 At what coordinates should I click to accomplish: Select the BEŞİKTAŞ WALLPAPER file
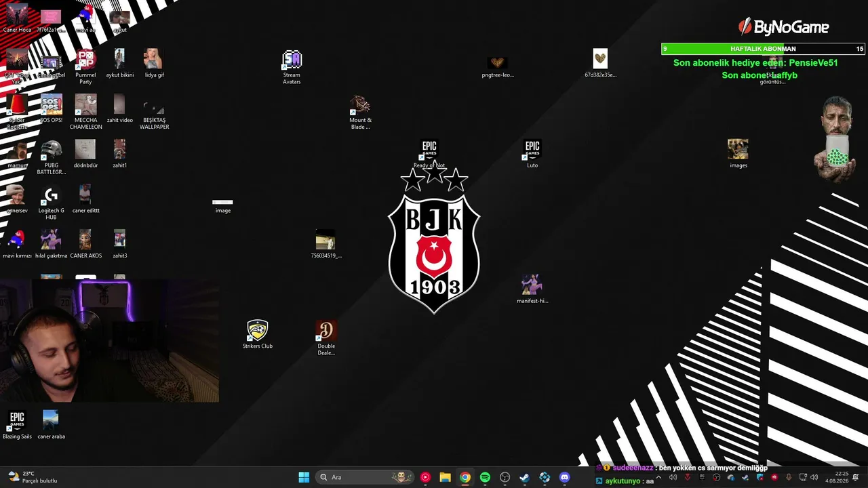point(154,112)
